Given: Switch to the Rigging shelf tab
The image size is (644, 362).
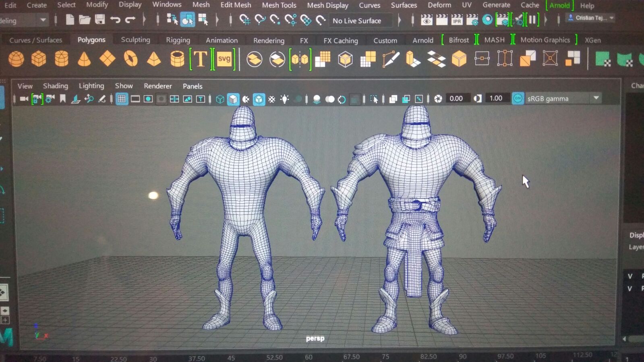Looking at the screenshot, I should (178, 40).
